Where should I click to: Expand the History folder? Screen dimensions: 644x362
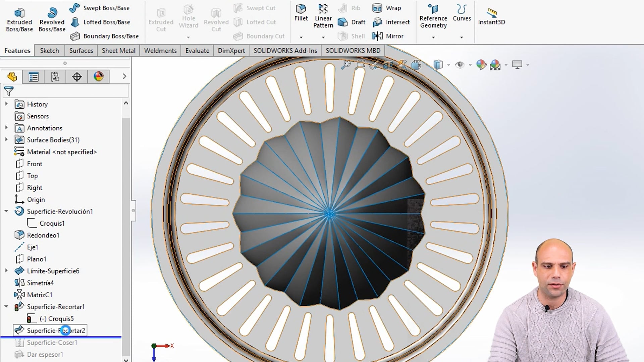[6, 104]
